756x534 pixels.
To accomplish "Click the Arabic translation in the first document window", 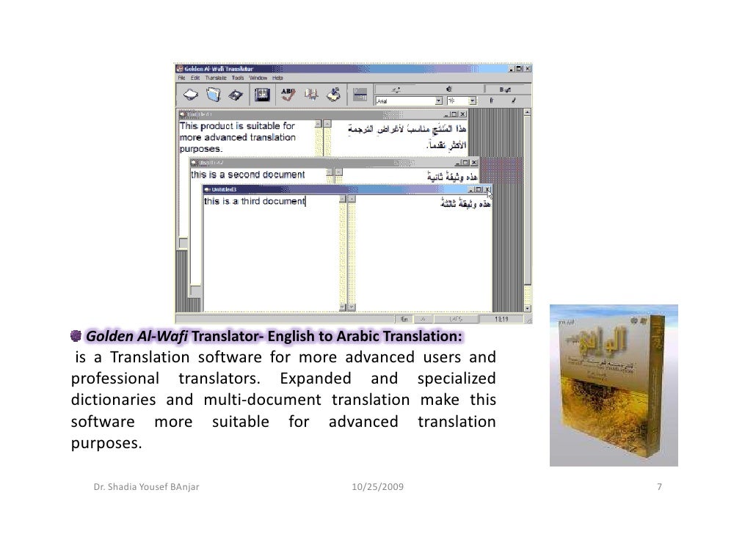I will pyautogui.click(x=407, y=136).
